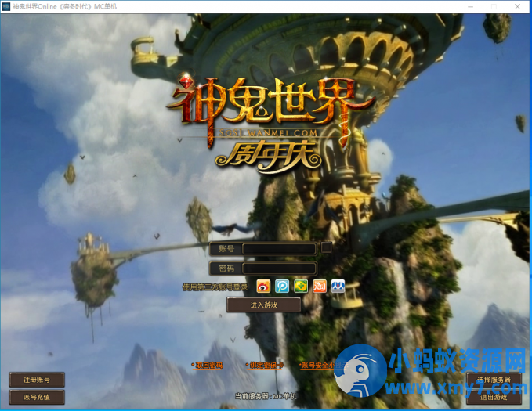Use the orange Taobao login icon
This screenshot has width=532, height=411.
319,287
